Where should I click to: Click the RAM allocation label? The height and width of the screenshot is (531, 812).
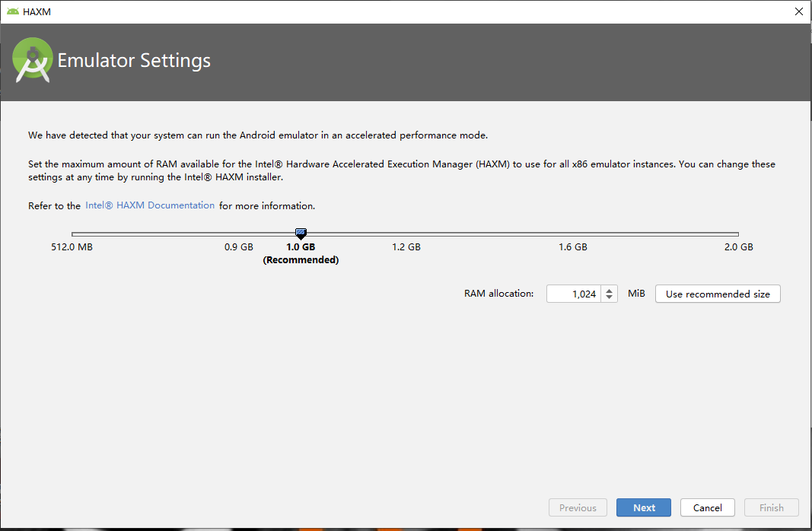tap(498, 294)
